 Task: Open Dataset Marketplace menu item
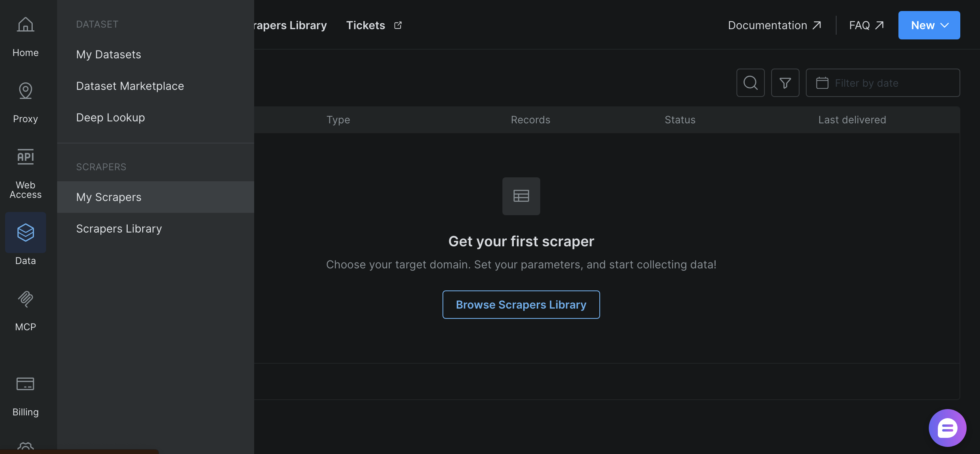130,86
